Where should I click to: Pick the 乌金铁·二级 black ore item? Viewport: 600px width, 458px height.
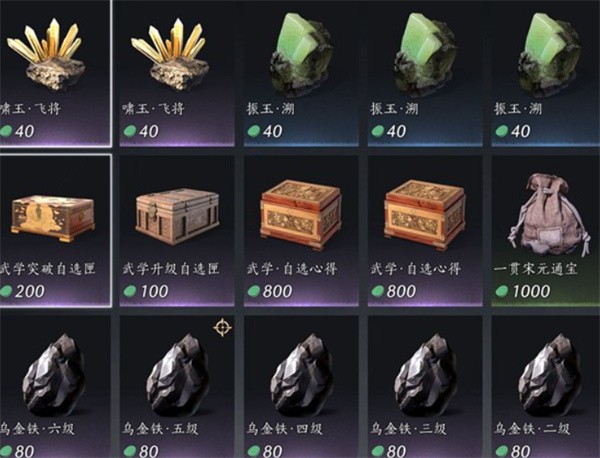(x=546, y=386)
